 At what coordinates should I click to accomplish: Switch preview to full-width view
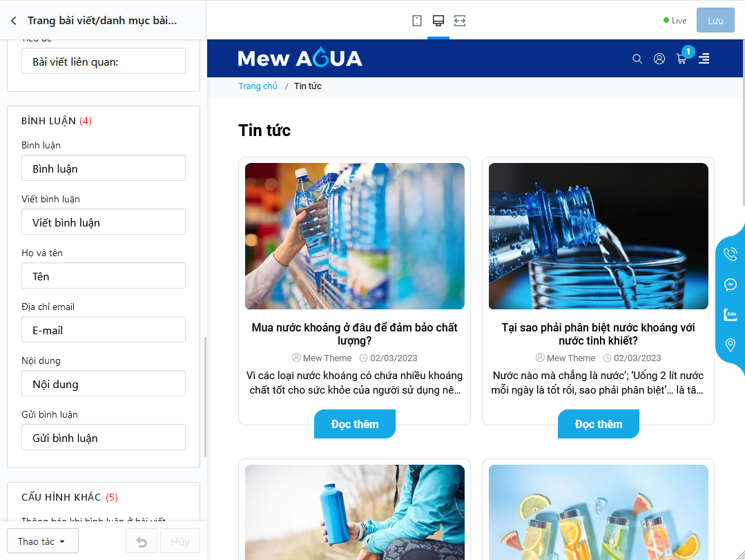click(459, 21)
